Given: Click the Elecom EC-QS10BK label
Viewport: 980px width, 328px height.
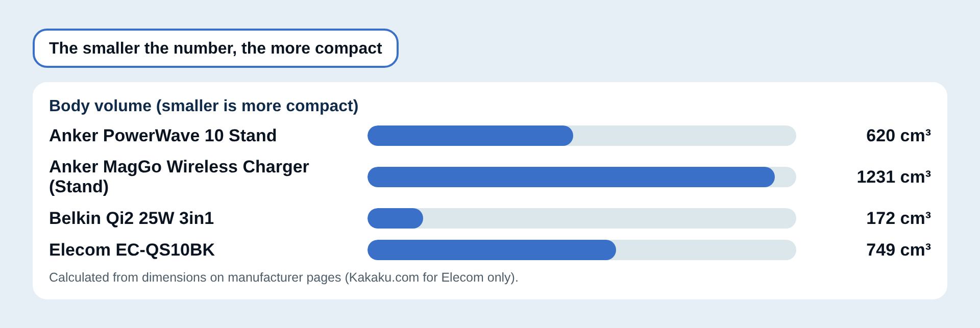Looking at the screenshot, I should click(x=132, y=250).
